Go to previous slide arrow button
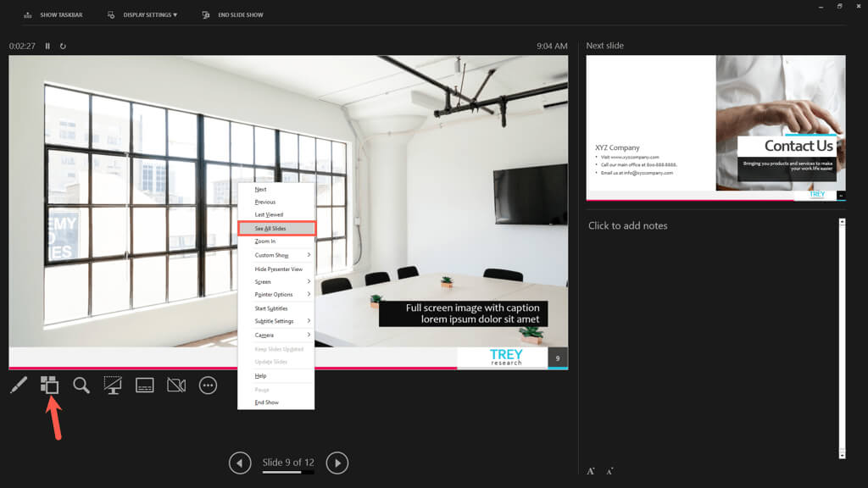The width and height of the screenshot is (868, 488). click(240, 463)
